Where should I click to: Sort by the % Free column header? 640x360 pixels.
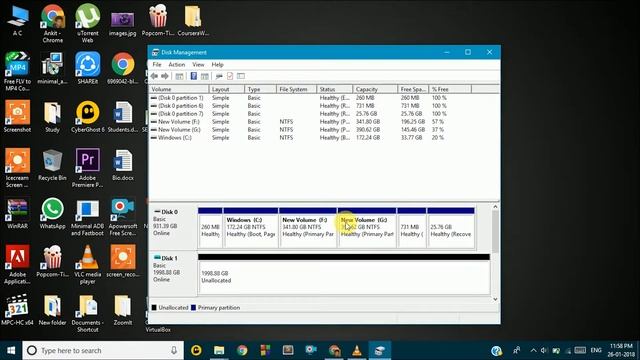click(x=450, y=89)
